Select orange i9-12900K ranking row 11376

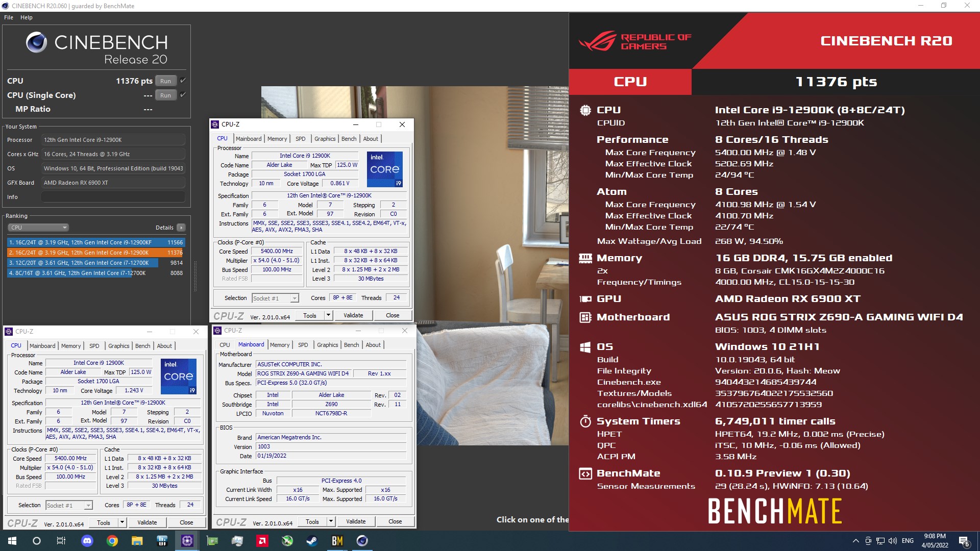96,253
